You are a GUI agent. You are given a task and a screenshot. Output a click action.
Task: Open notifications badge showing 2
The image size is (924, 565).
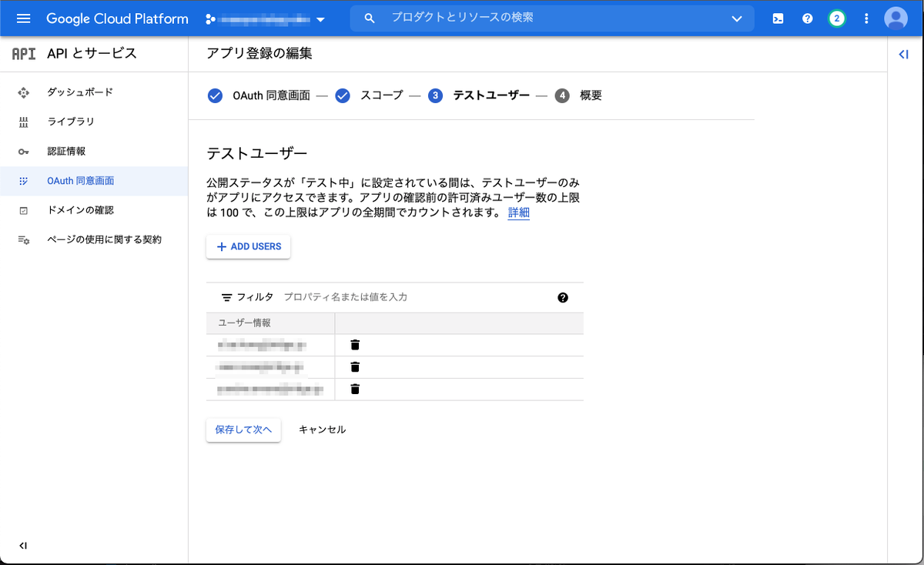837,18
